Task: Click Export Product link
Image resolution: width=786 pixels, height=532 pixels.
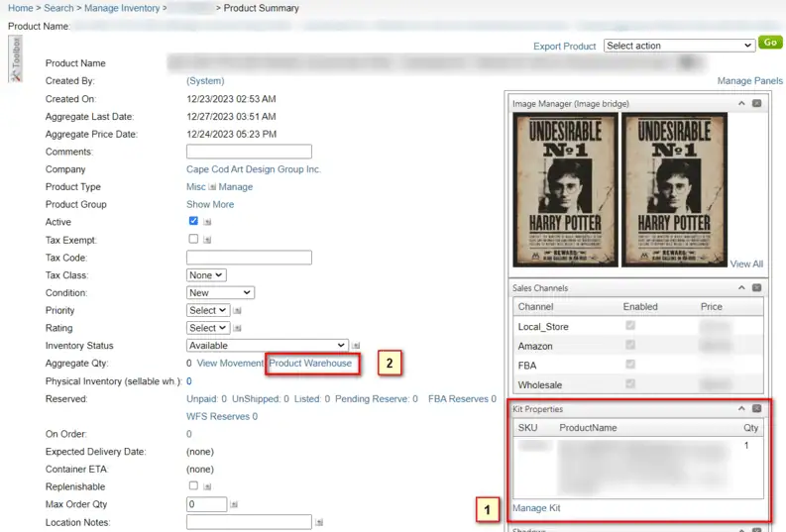Action: (564, 47)
